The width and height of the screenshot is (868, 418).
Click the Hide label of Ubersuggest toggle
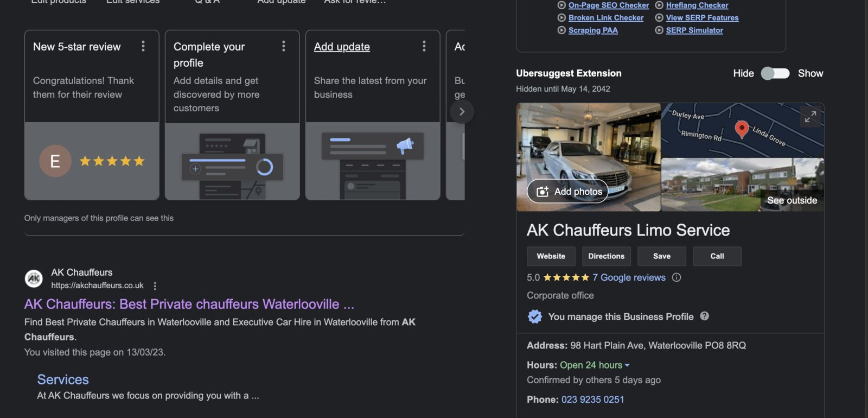(x=743, y=73)
